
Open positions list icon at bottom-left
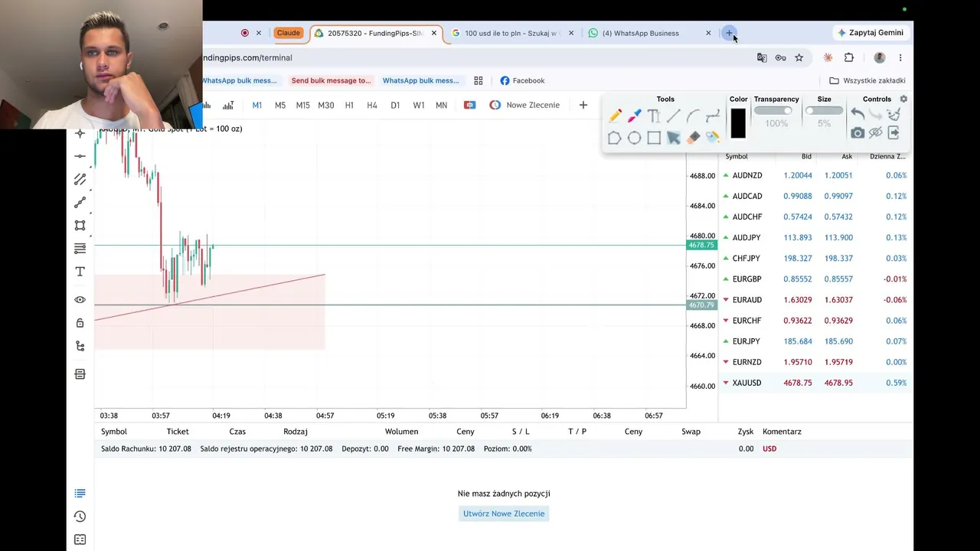click(x=80, y=494)
